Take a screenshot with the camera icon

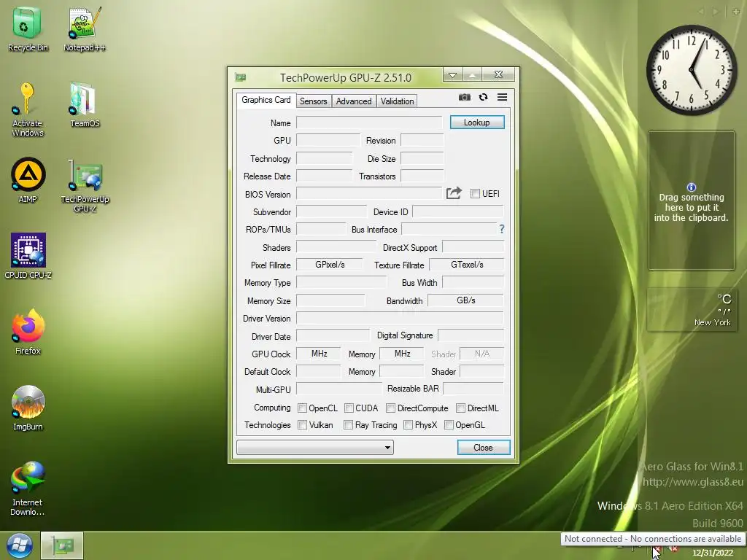(465, 97)
